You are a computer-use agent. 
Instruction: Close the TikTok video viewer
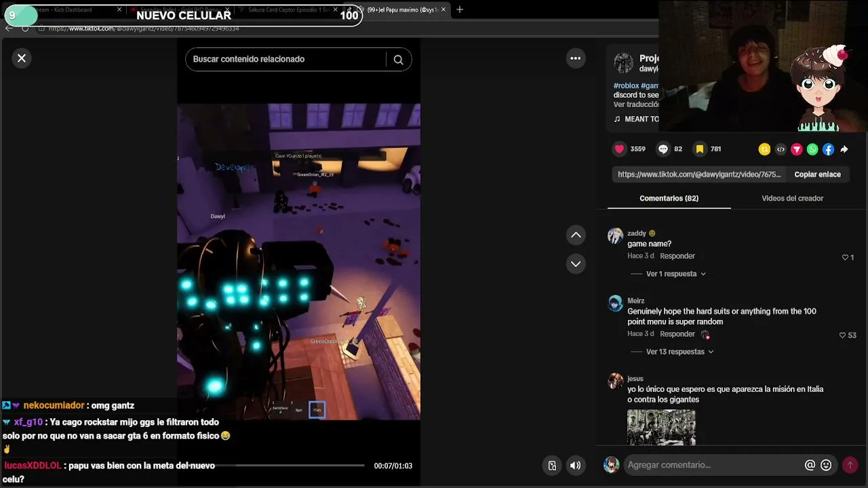(x=22, y=58)
